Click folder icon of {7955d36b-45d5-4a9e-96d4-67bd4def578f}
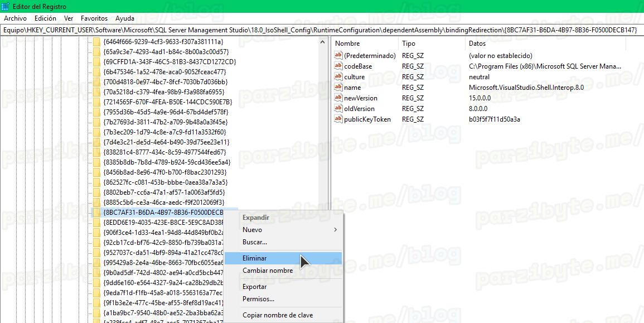The image size is (644, 323). [x=96, y=112]
